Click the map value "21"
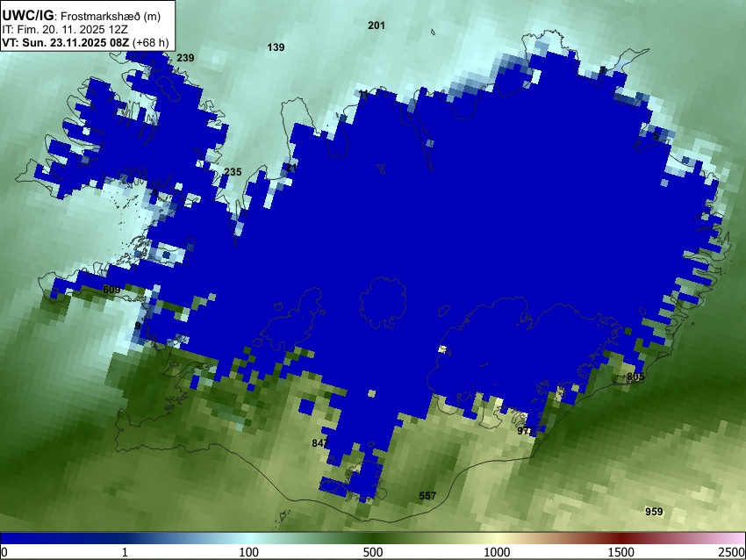Image resolution: width=746 pixels, height=560 pixels. pyautogui.click(x=291, y=168)
